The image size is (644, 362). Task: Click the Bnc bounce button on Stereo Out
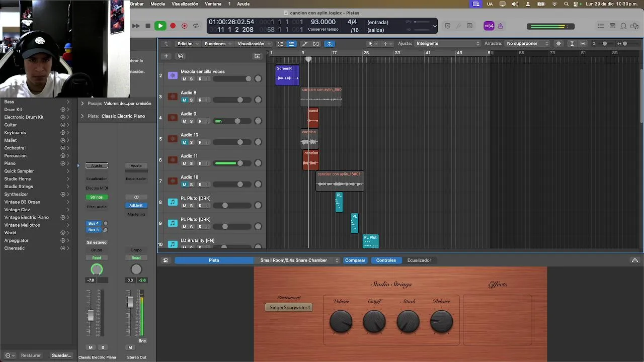click(142, 341)
